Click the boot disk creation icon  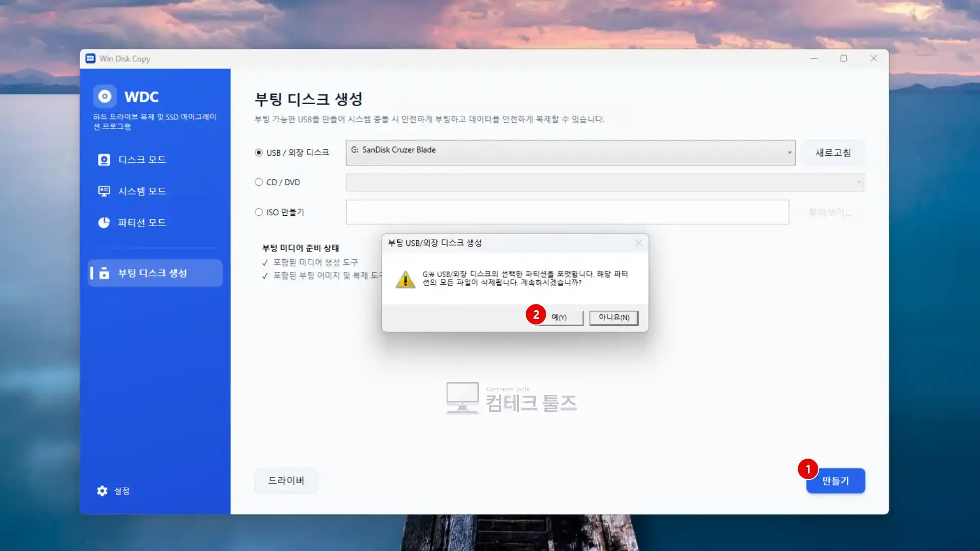(104, 273)
